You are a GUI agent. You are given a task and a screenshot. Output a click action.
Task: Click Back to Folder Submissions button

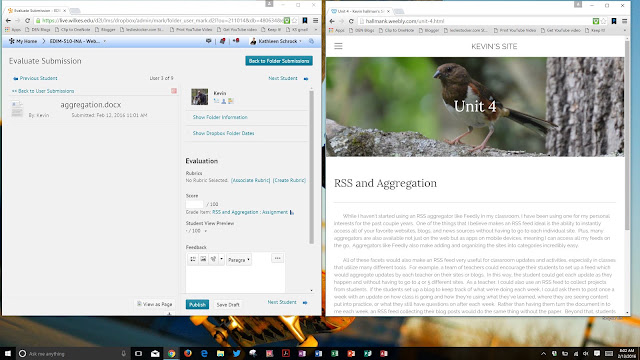point(279,61)
